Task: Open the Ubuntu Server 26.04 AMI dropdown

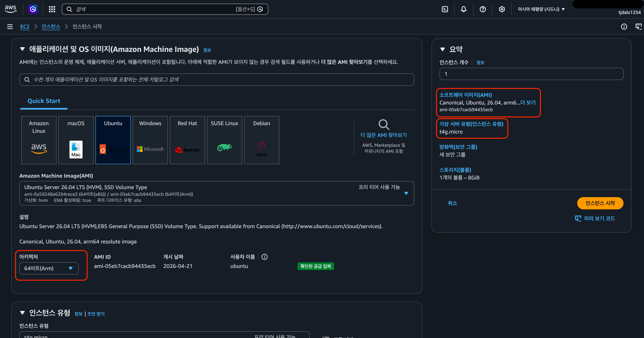Action: click(x=217, y=193)
